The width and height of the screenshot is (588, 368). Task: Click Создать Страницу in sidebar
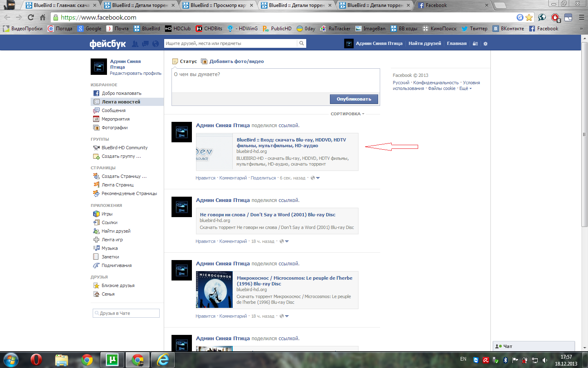pyautogui.click(x=124, y=176)
